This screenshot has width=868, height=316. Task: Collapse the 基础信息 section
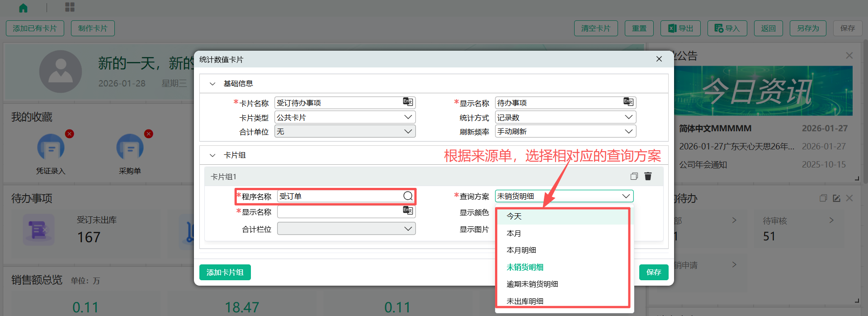[x=212, y=84]
